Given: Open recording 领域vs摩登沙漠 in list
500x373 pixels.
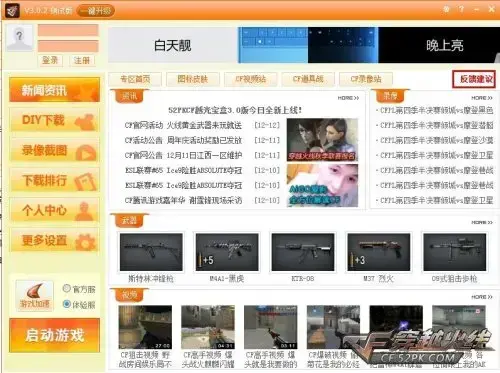Looking at the screenshot, I should [436, 140].
